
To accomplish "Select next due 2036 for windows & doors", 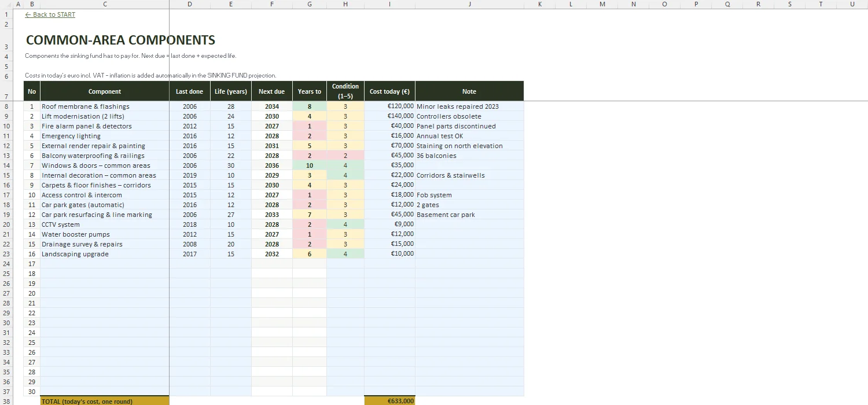I will tap(272, 165).
